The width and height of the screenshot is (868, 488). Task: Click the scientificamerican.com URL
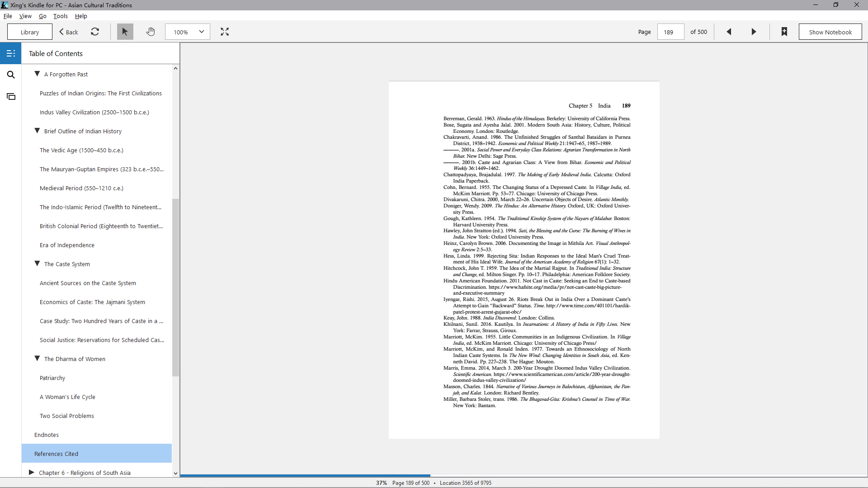(x=562, y=374)
